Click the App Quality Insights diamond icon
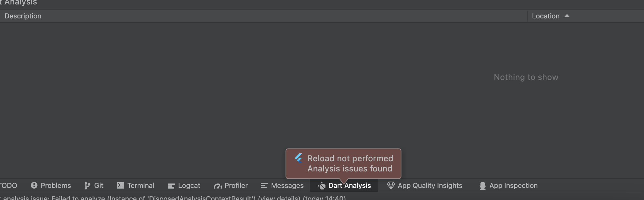This screenshot has width=644, height=200. click(390, 185)
